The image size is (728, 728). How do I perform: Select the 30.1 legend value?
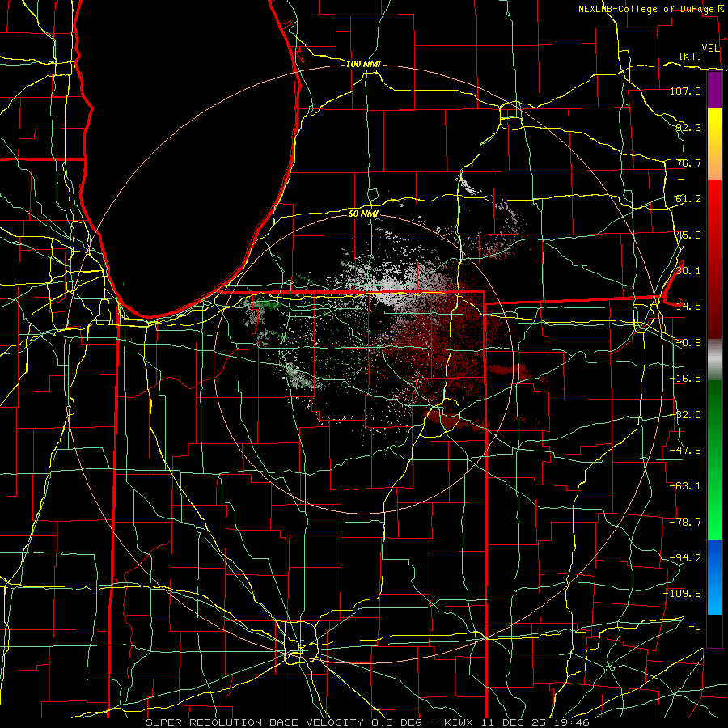(x=688, y=271)
